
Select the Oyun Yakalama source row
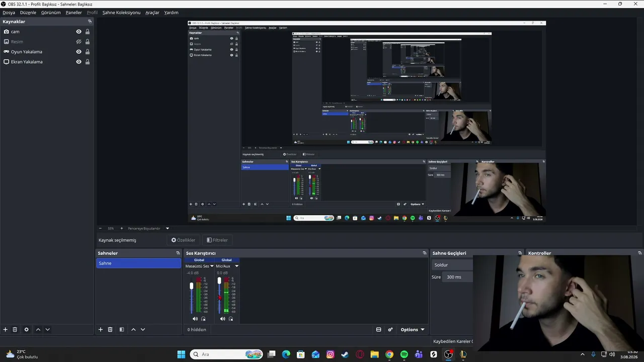(x=47, y=52)
